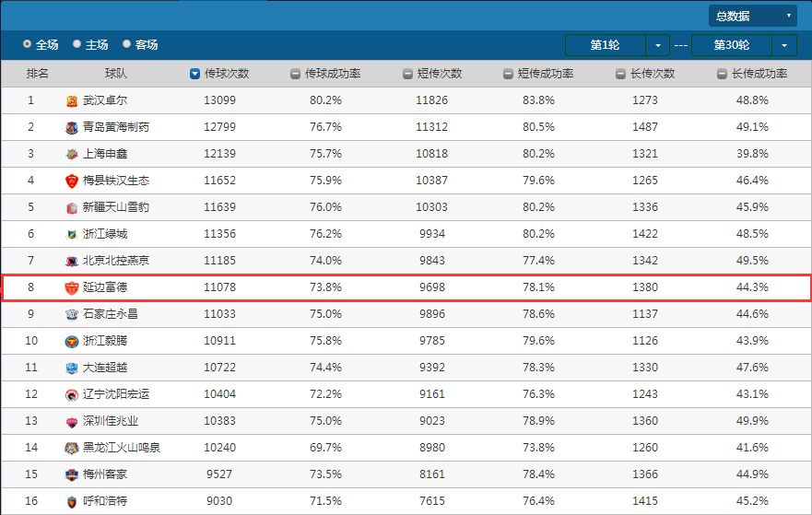Open the 深圳佳兆业 team link
812x515 pixels.
point(111,421)
